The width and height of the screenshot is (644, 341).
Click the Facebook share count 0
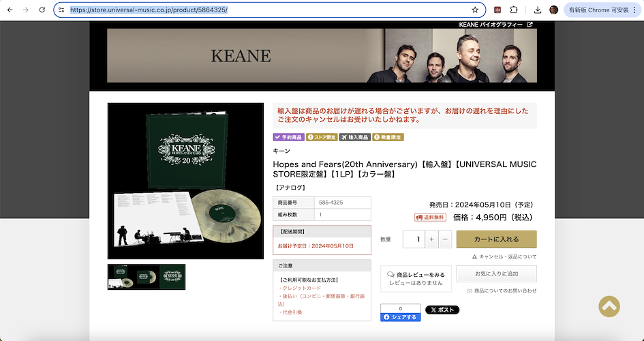401,308
